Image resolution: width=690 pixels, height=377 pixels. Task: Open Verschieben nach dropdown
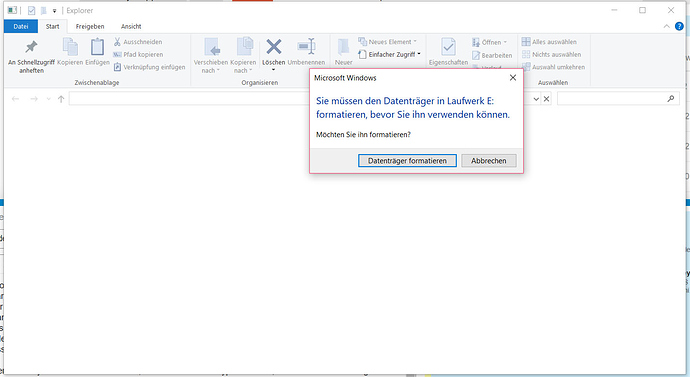pos(211,55)
